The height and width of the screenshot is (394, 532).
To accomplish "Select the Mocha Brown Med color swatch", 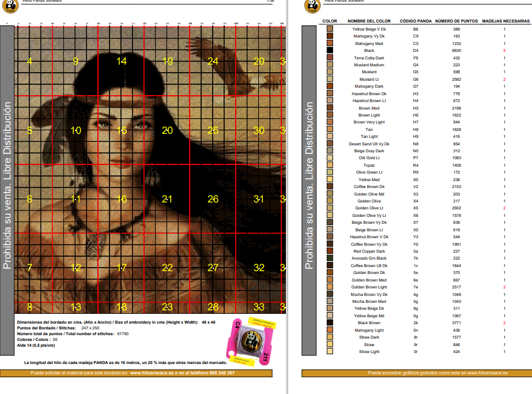I will tap(330, 301).
